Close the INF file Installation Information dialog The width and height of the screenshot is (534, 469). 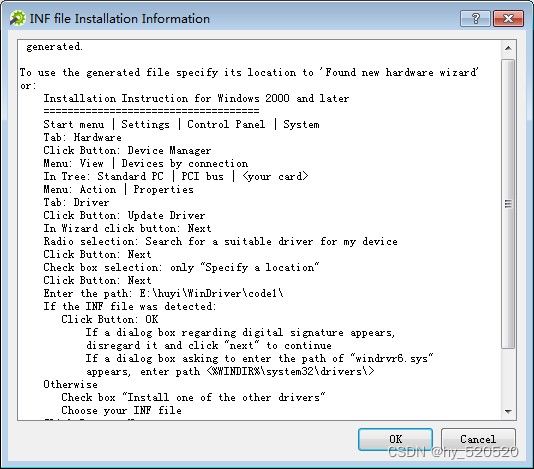508,18
